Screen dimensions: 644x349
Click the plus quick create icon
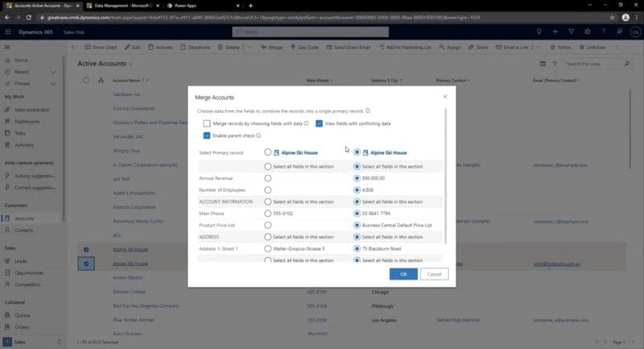[555, 31]
